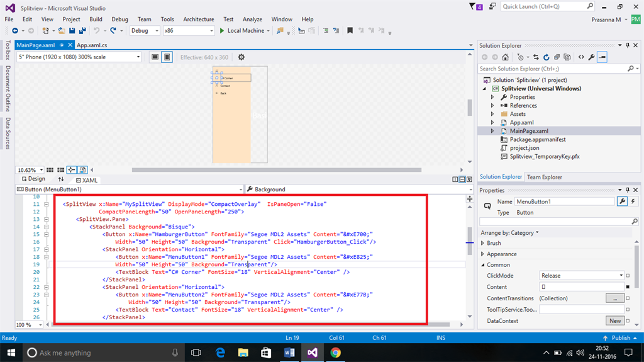Expand the Assets folder node
This screenshot has width=644, height=362.
click(x=493, y=114)
